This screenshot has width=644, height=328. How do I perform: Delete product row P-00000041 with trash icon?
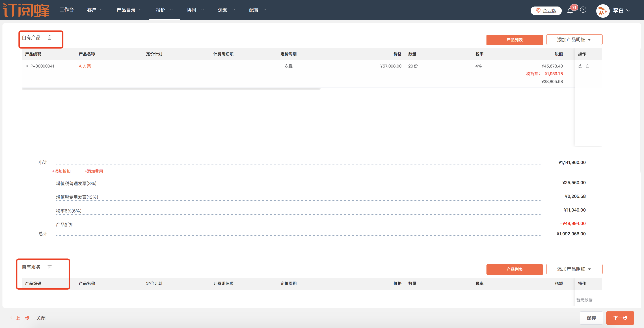[588, 66]
